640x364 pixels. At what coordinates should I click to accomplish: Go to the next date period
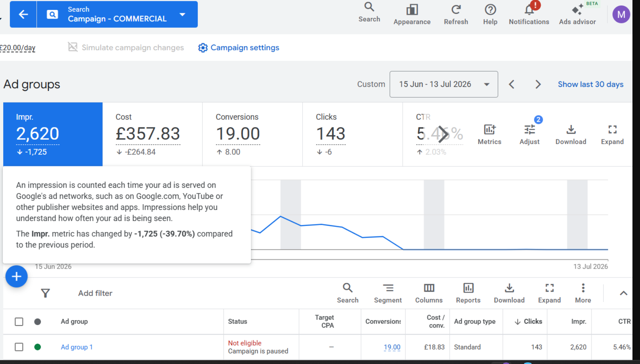(538, 84)
